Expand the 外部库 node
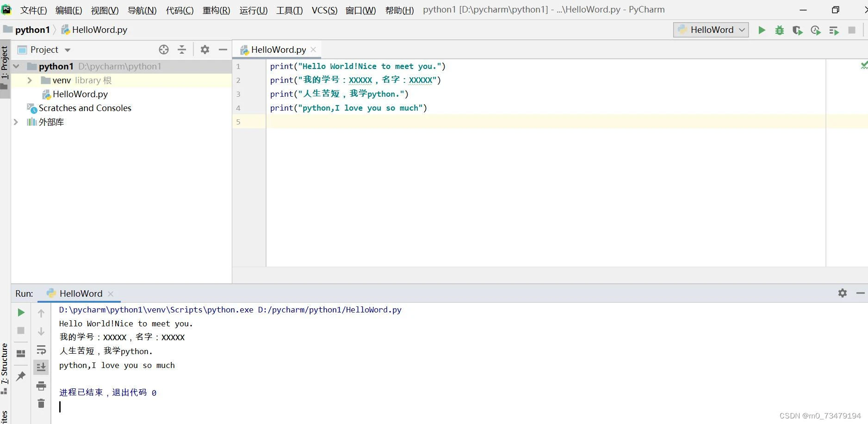This screenshot has width=868, height=424. [16, 122]
